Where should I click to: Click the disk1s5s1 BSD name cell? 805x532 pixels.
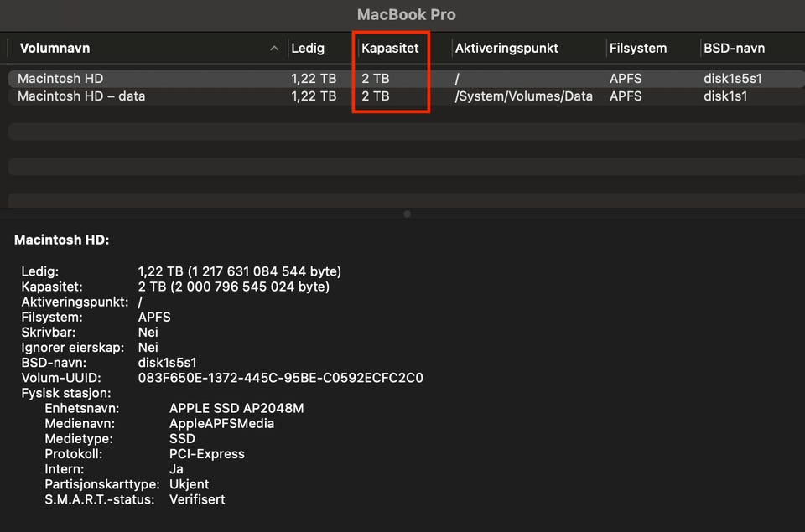[x=733, y=79]
